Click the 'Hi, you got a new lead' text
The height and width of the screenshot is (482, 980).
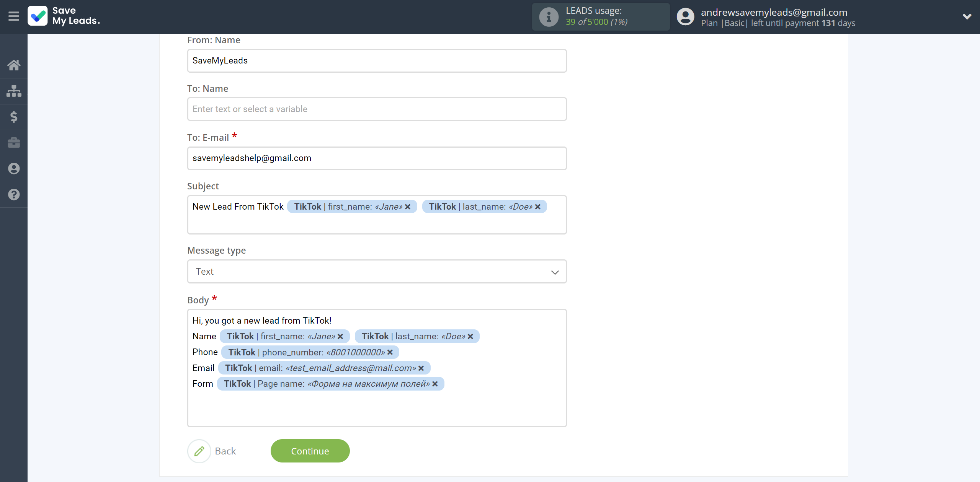click(x=262, y=321)
